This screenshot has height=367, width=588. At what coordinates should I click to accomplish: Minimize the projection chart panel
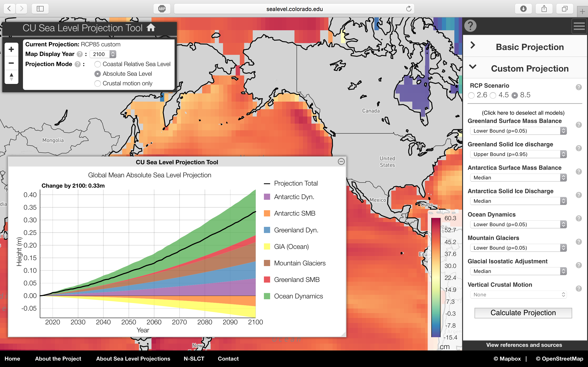(341, 162)
